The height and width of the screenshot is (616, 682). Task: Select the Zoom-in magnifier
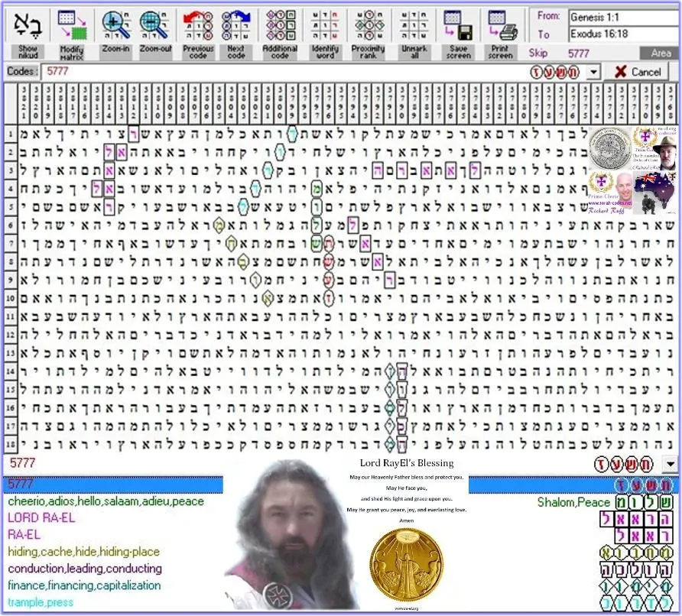pyautogui.click(x=115, y=26)
